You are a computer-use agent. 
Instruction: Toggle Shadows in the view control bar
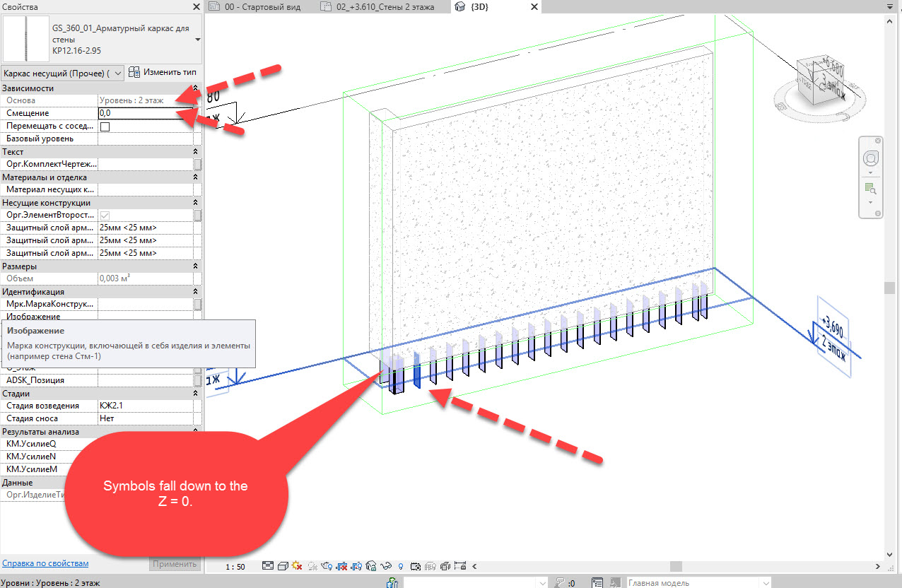312,566
